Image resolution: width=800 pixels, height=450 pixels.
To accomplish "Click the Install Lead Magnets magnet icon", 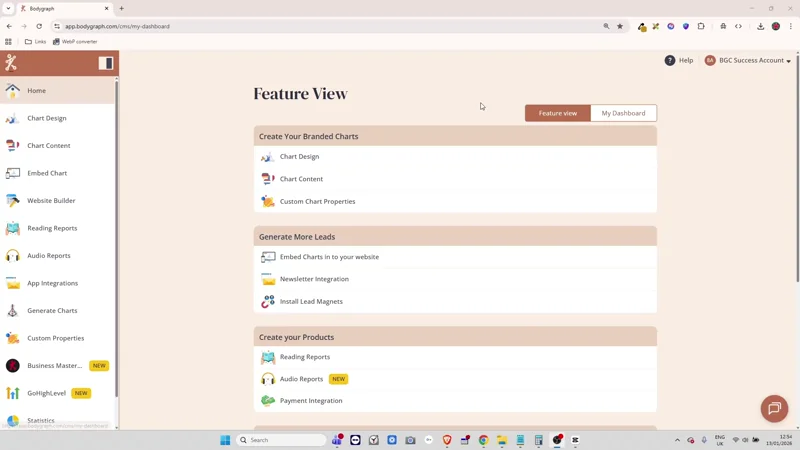I will coord(268,301).
